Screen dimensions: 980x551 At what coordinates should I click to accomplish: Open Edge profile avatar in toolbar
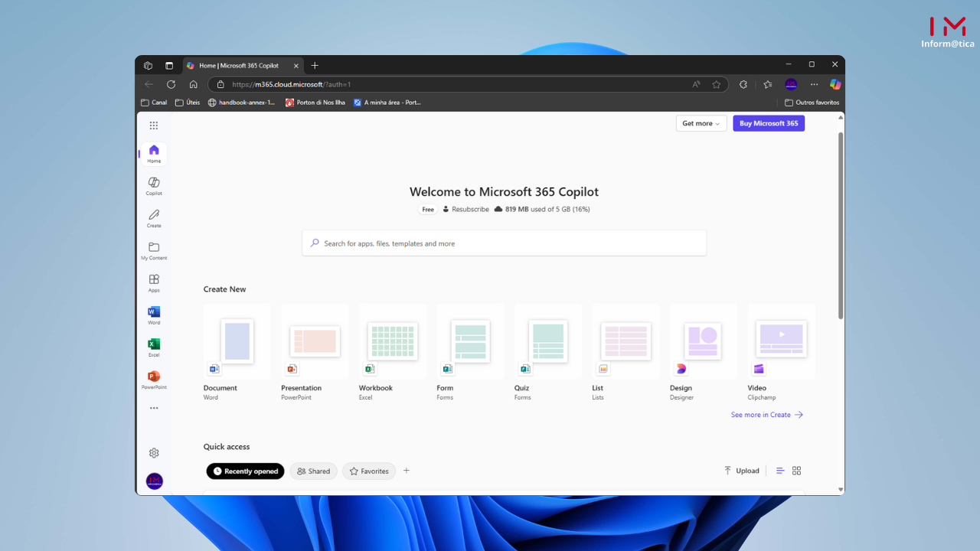(x=791, y=84)
